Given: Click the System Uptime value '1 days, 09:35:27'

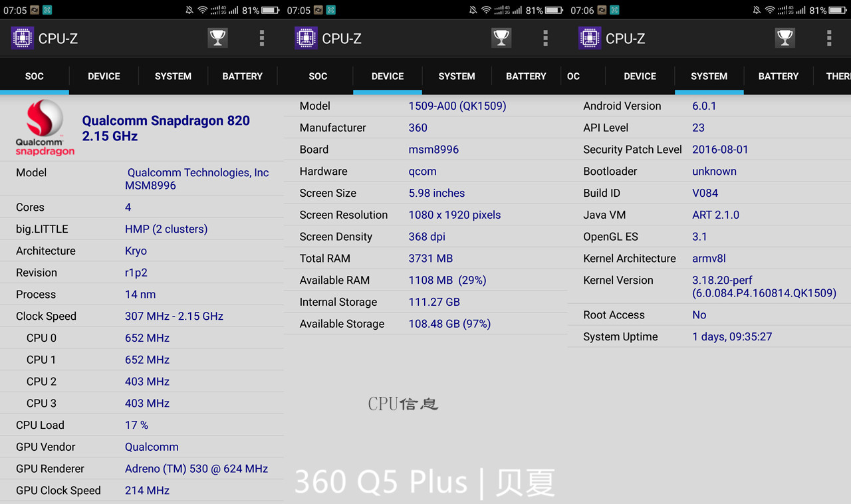Looking at the screenshot, I should coord(732,337).
